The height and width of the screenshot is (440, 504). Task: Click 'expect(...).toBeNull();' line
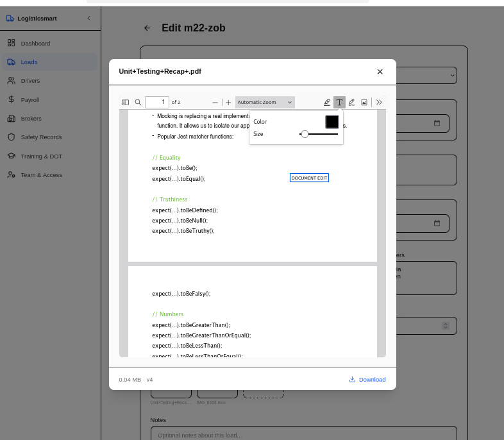[x=180, y=221]
